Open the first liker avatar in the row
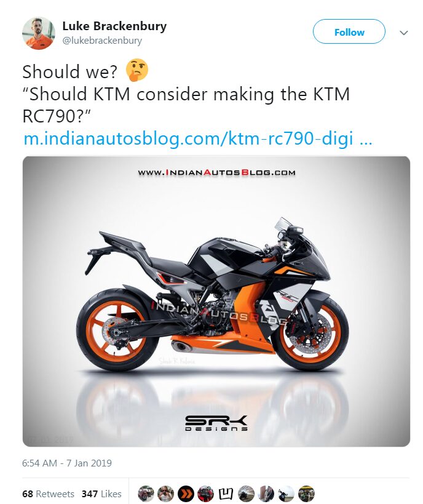Image resolution: width=423 pixels, height=504 pixels. [x=146, y=494]
